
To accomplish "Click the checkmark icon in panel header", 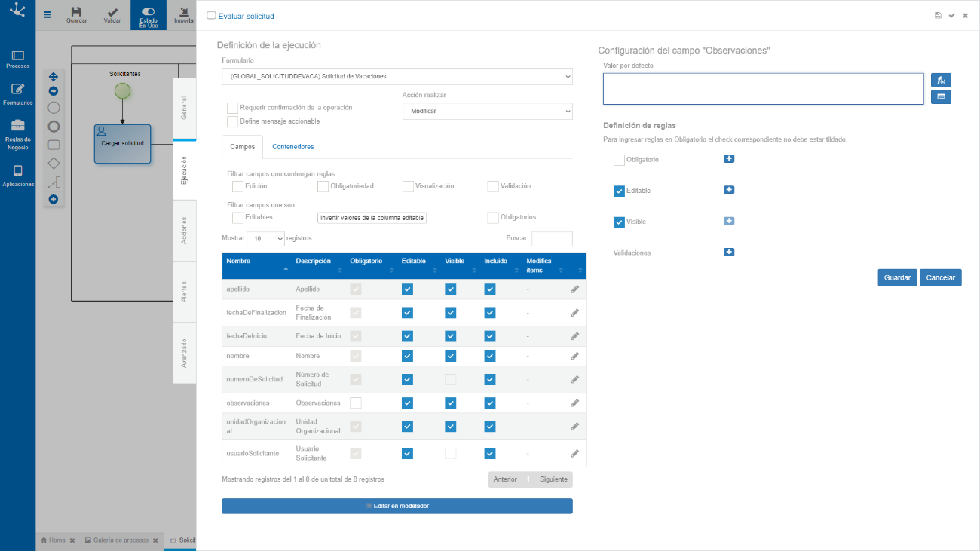I will point(952,15).
